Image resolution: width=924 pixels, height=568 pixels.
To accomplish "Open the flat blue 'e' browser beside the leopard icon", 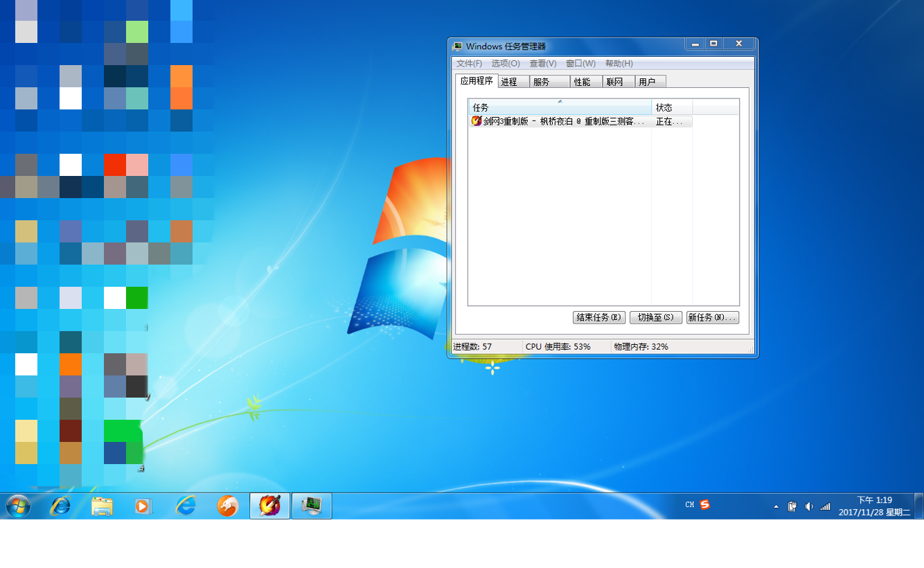I will [x=186, y=506].
